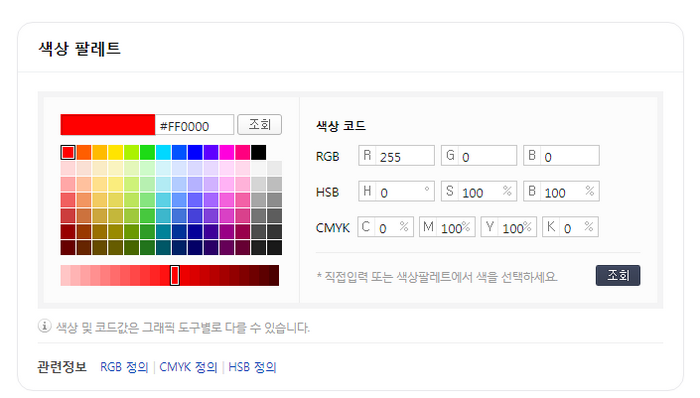This screenshot has width=700, height=398.
Task: Choose the cyan swatch in top palette row
Action: [x=163, y=153]
